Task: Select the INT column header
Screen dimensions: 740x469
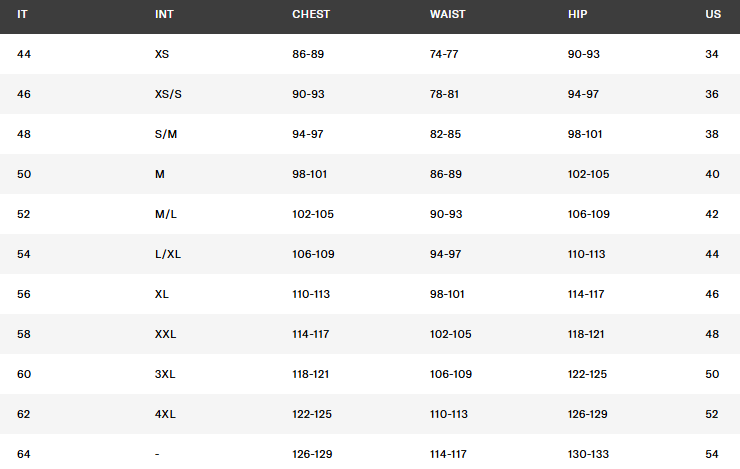Action: click(165, 15)
